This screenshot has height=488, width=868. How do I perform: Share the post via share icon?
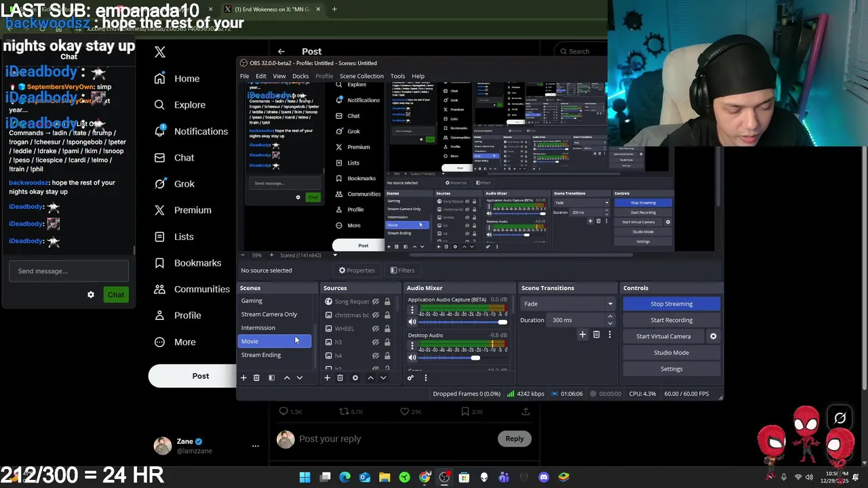tap(526, 411)
